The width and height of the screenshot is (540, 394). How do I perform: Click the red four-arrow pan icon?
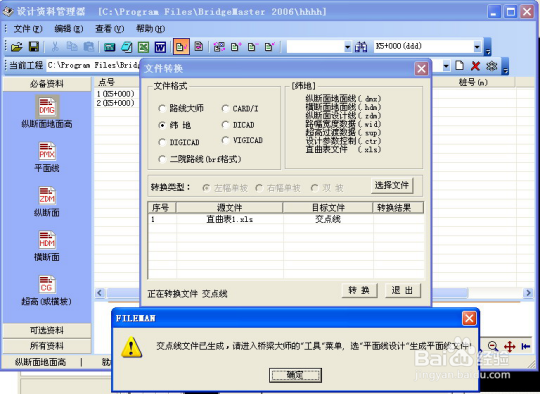[509, 346]
